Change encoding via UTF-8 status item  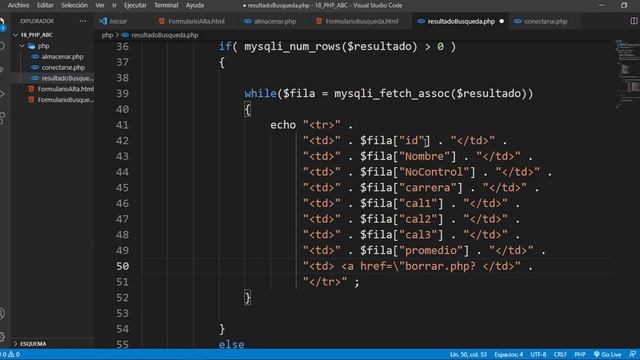pyautogui.click(x=538, y=354)
